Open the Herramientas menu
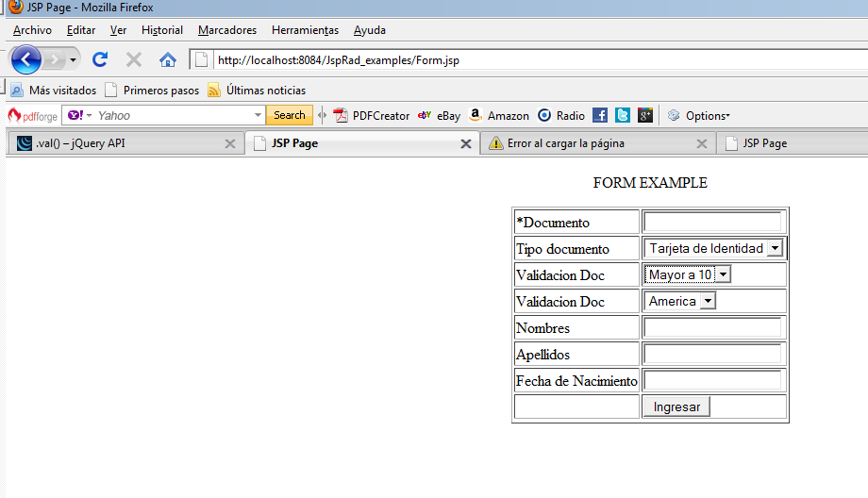This screenshot has height=498, width=868. coord(305,30)
